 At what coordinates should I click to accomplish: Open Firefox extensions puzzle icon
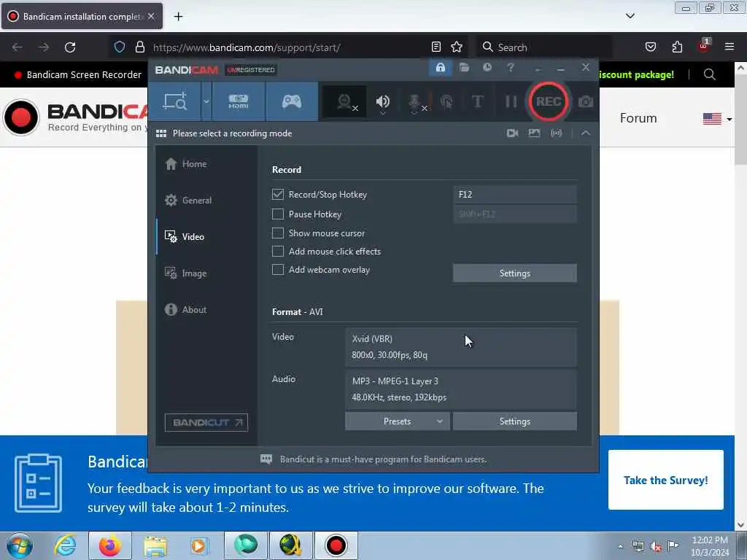(677, 47)
